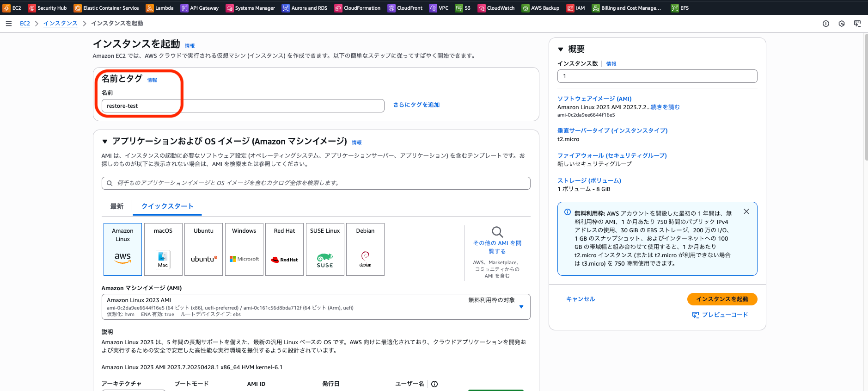
Task: Switch to the 最新 tab
Action: coord(117,206)
